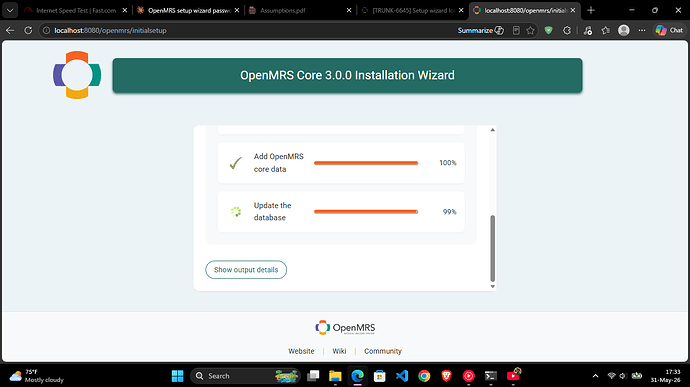Screen dimensions: 690x387
Task: Click the loading spinner for Update the database
Action: click(236, 212)
